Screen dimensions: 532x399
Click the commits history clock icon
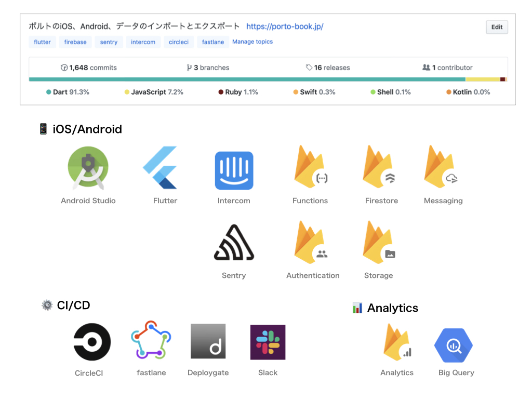click(x=64, y=68)
